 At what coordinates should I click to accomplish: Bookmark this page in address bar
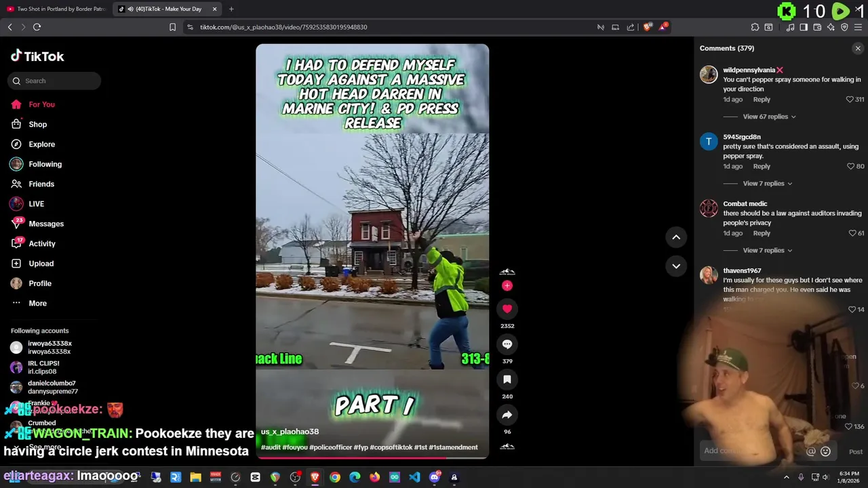(172, 27)
